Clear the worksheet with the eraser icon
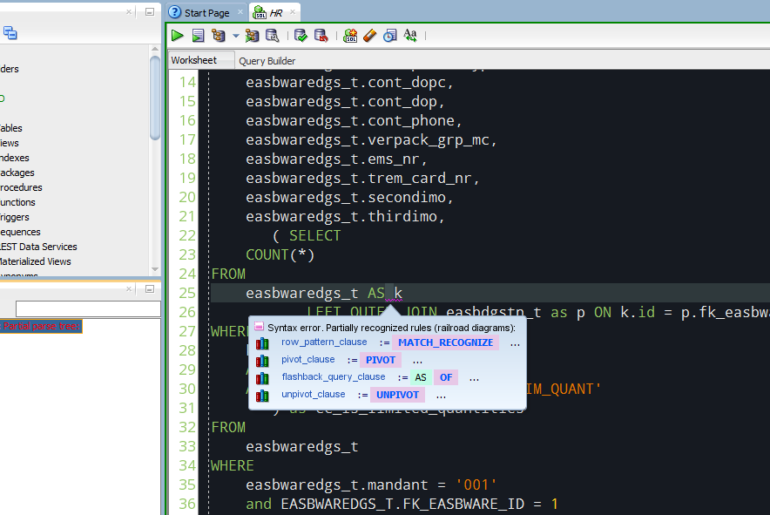 [370, 36]
